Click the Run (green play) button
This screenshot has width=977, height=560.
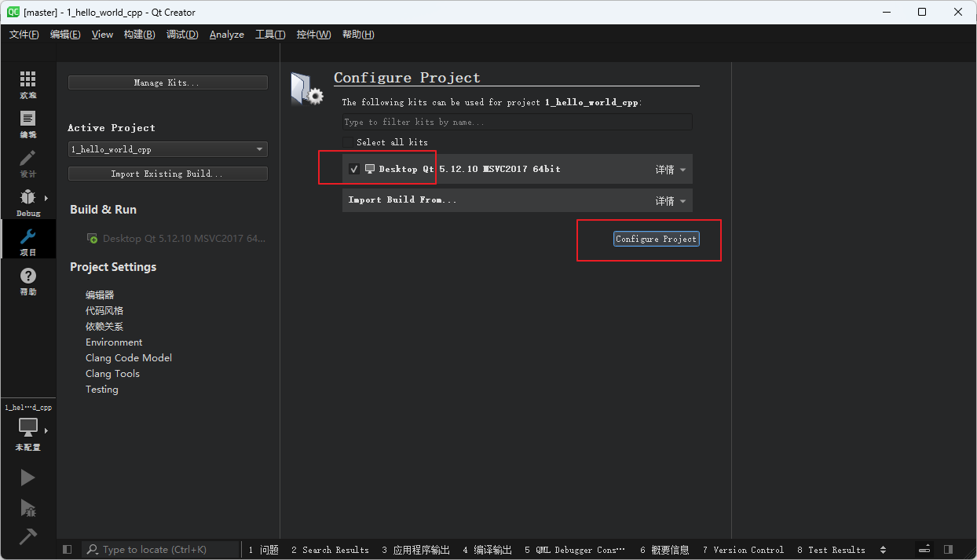point(27,477)
